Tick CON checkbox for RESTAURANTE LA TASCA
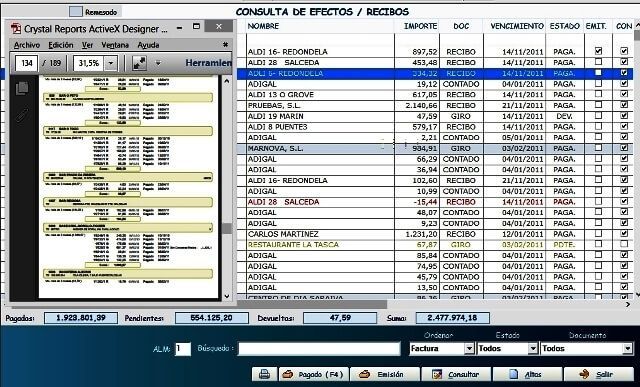 coord(624,244)
